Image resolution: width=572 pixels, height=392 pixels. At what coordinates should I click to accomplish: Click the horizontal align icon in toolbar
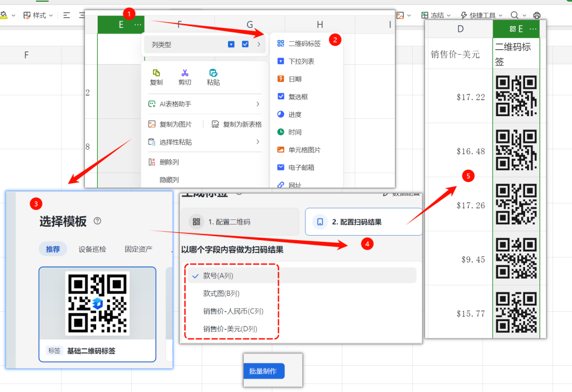tap(67, 15)
